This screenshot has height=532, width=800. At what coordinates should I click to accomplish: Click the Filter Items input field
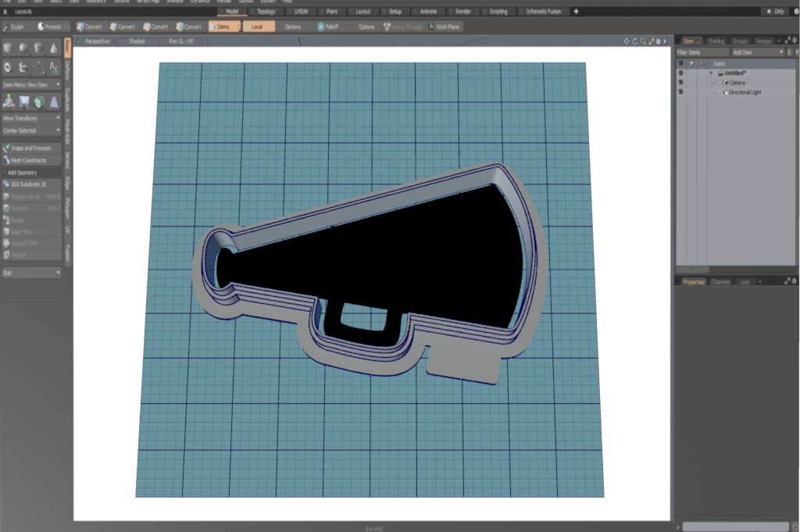pyautogui.click(x=702, y=52)
